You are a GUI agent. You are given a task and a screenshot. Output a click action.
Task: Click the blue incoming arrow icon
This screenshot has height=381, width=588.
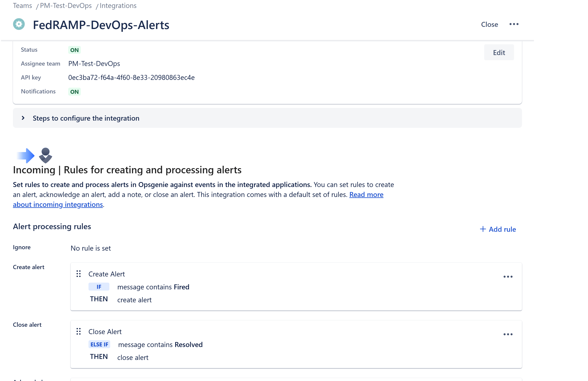25,155
